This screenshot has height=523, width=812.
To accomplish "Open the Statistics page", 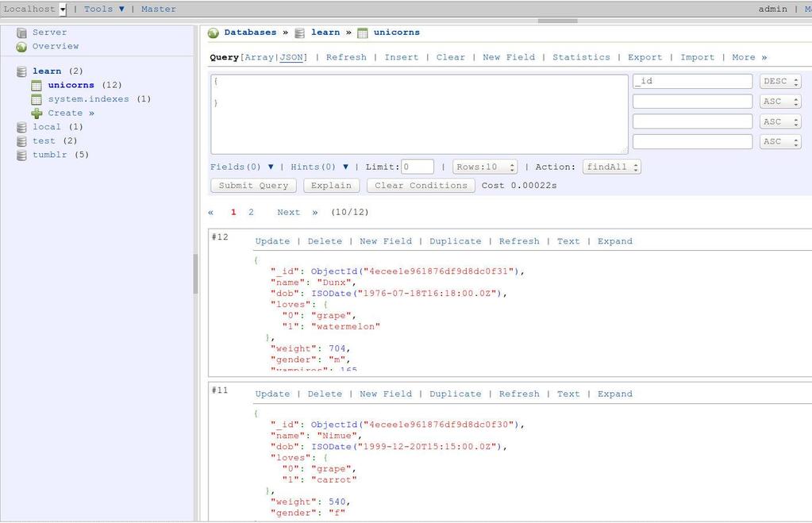I will 581,57.
